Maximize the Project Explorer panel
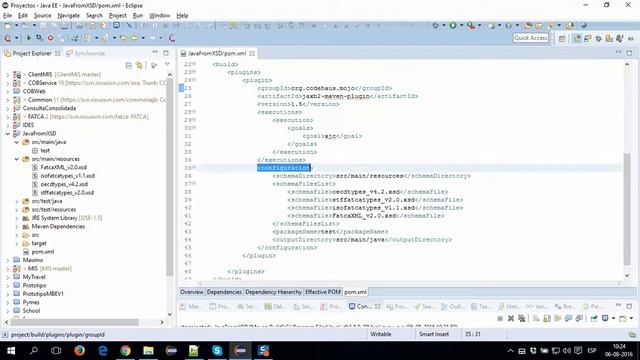Screen dimensions: 640x360 [x=166, y=53]
